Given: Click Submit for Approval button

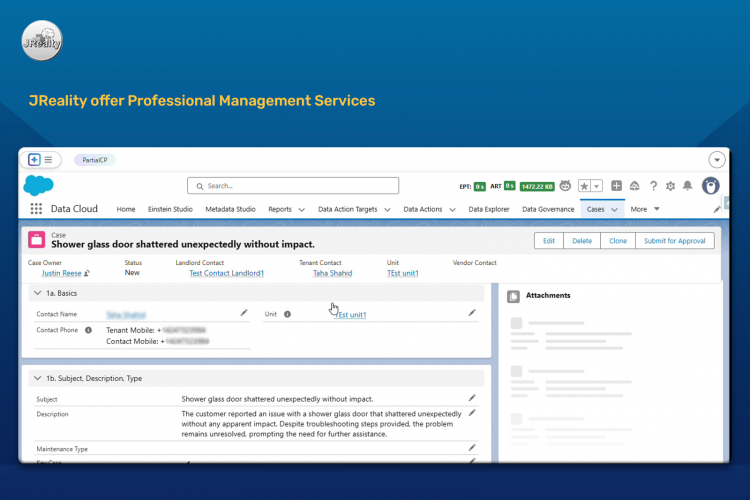Looking at the screenshot, I should tap(674, 241).
